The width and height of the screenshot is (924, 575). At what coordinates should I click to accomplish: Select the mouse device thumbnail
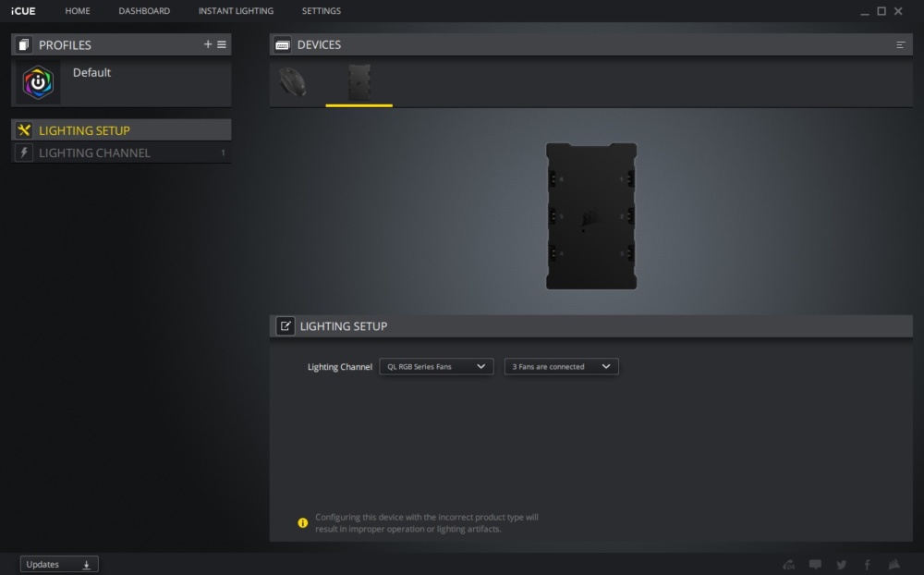click(292, 82)
